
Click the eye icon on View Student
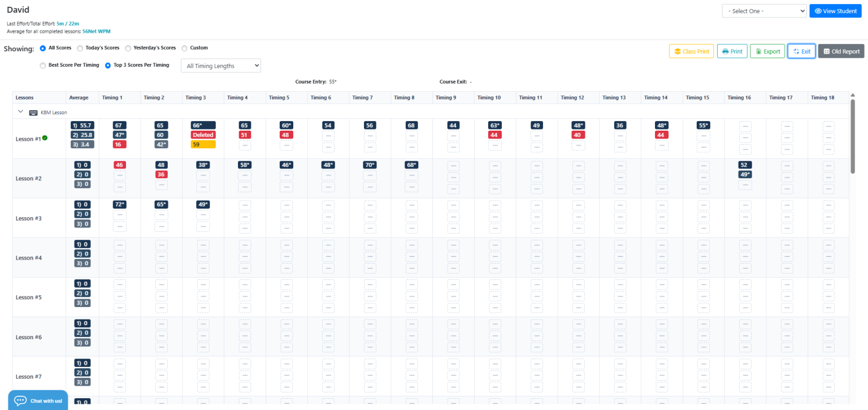coord(818,11)
